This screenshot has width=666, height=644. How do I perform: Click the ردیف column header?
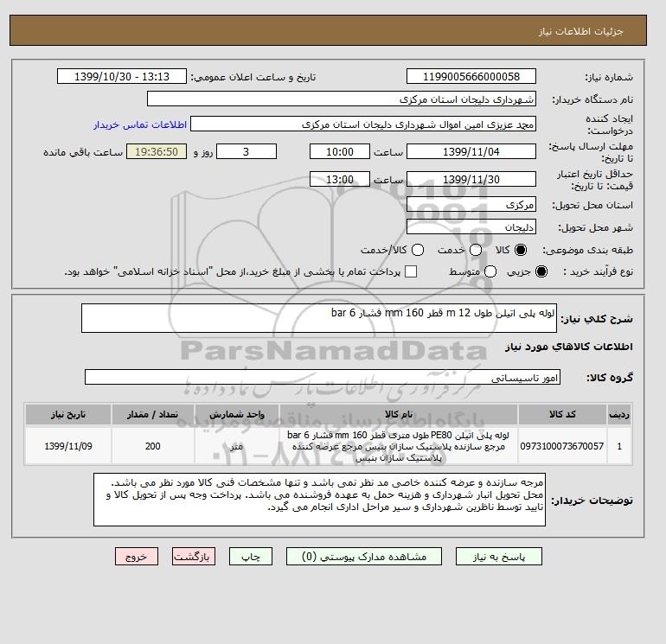point(619,414)
